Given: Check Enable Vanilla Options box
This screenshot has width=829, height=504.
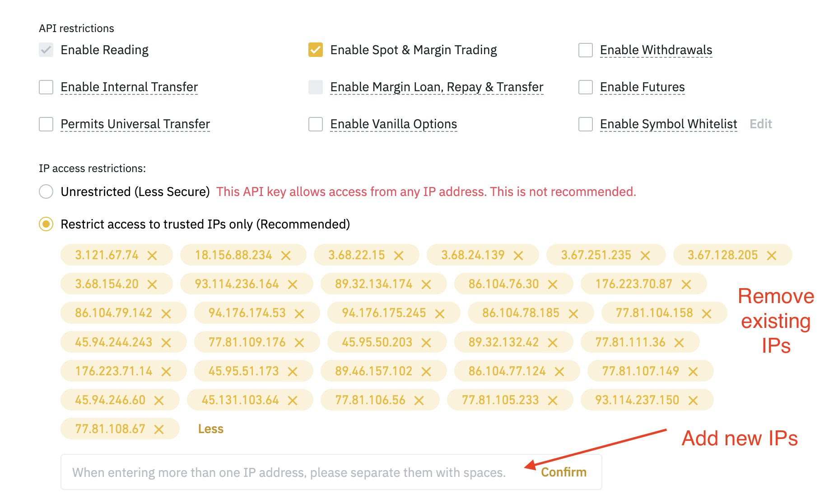Looking at the screenshot, I should [316, 124].
